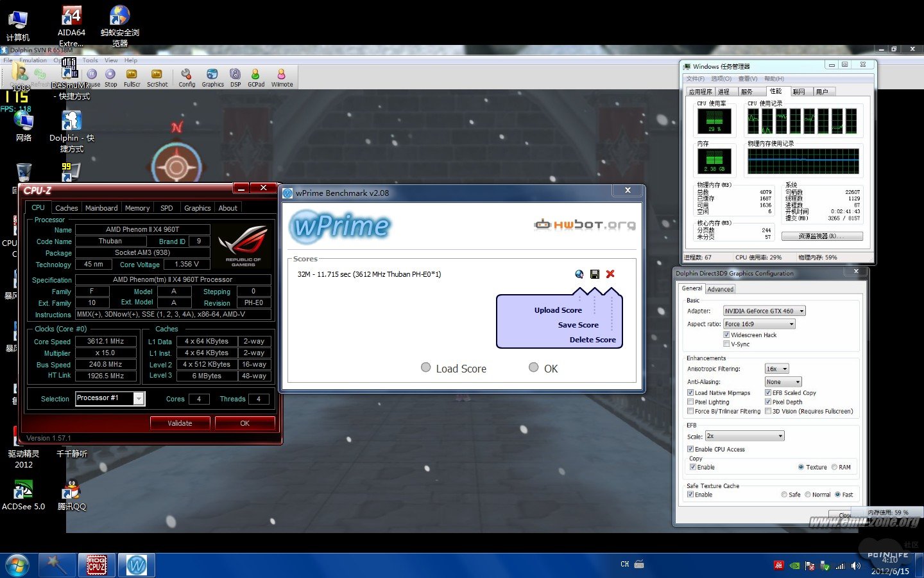Open the Network desktop icon
This screenshot has width=924, height=578.
23,127
